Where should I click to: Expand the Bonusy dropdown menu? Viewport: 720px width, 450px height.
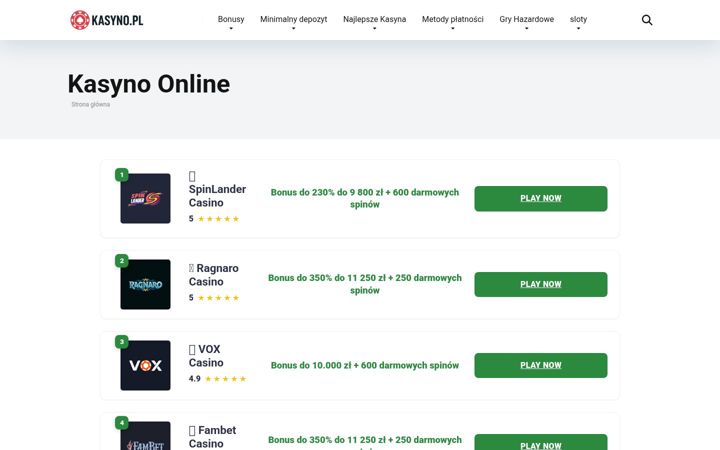coord(231,19)
